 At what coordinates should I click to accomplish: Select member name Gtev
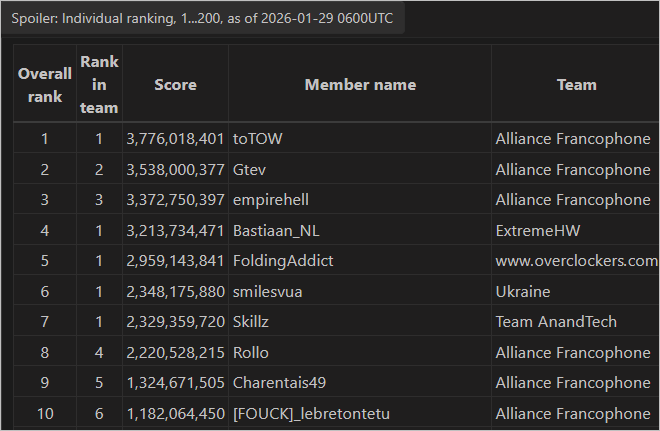(x=249, y=168)
